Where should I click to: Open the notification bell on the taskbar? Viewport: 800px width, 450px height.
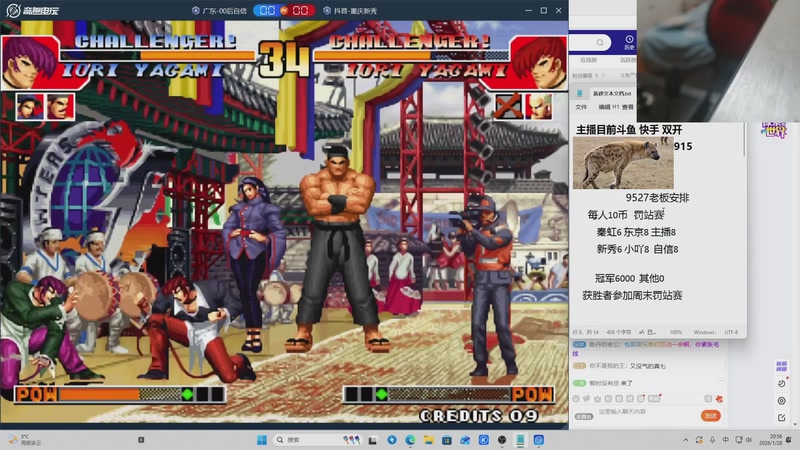[789, 440]
